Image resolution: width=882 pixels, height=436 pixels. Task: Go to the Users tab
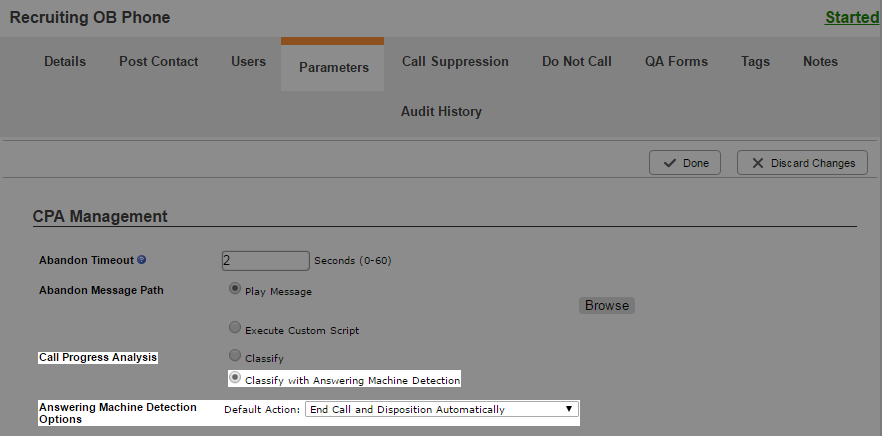point(248,61)
